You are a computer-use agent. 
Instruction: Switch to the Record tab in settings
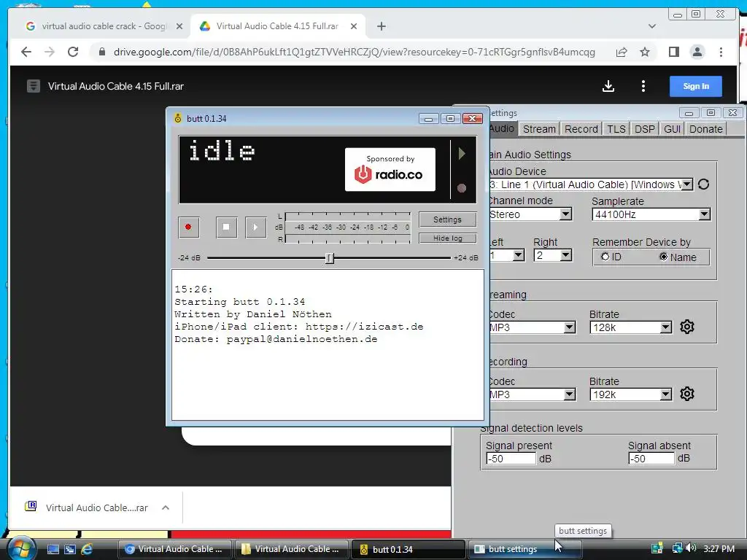coord(581,129)
